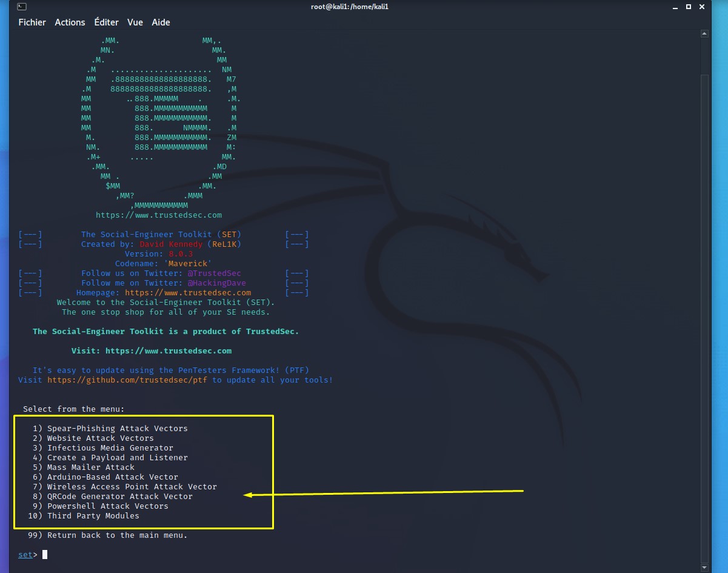Click the @HackingDave Twitter handle
728x573 pixels.
(217, 283)
